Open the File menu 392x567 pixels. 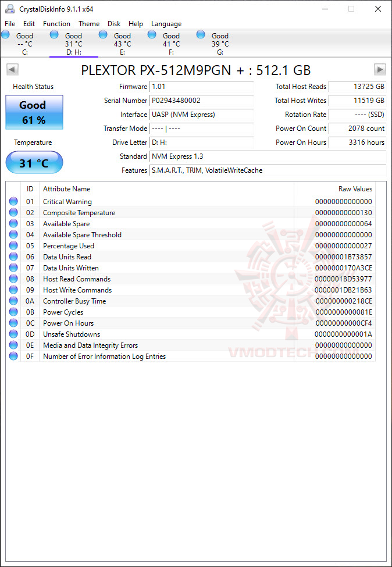tap(10, 24)
